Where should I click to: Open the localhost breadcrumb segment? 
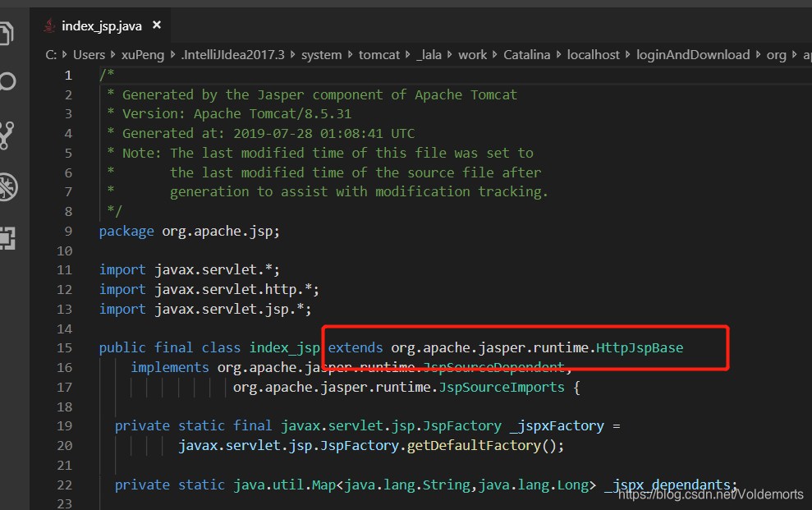click(593, 55)
